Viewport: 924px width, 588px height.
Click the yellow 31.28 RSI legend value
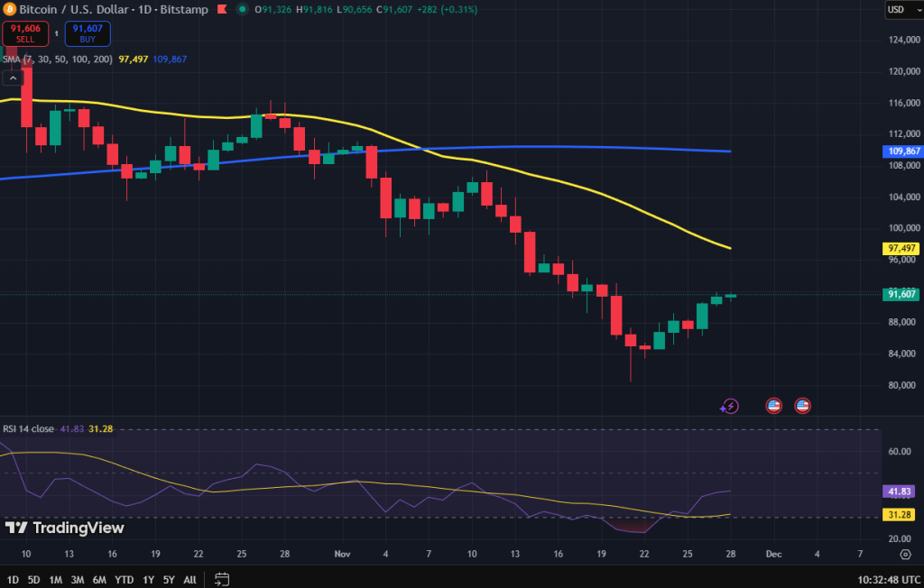(x=101, y=429)
